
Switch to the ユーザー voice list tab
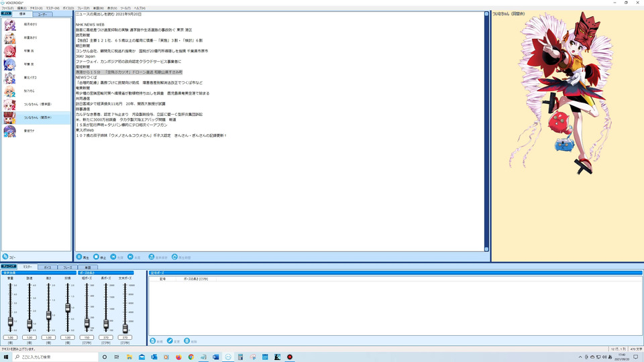pos(42,14)
